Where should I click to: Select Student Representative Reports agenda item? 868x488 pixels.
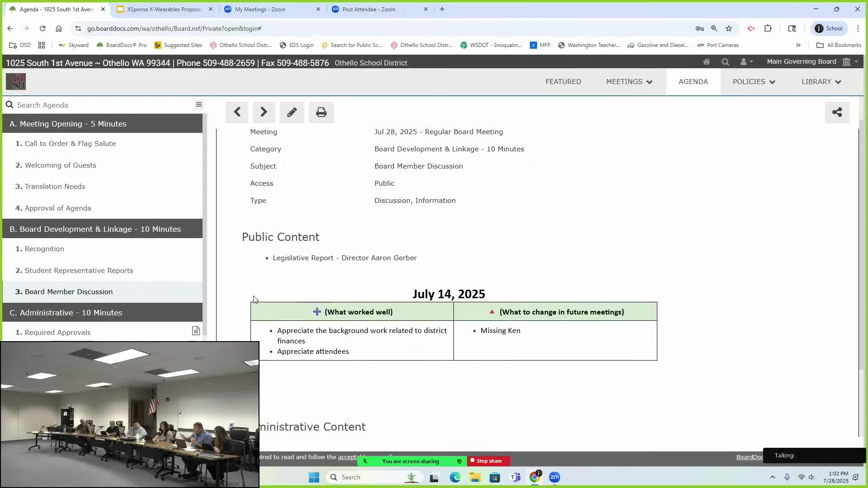tap(79, 270)
